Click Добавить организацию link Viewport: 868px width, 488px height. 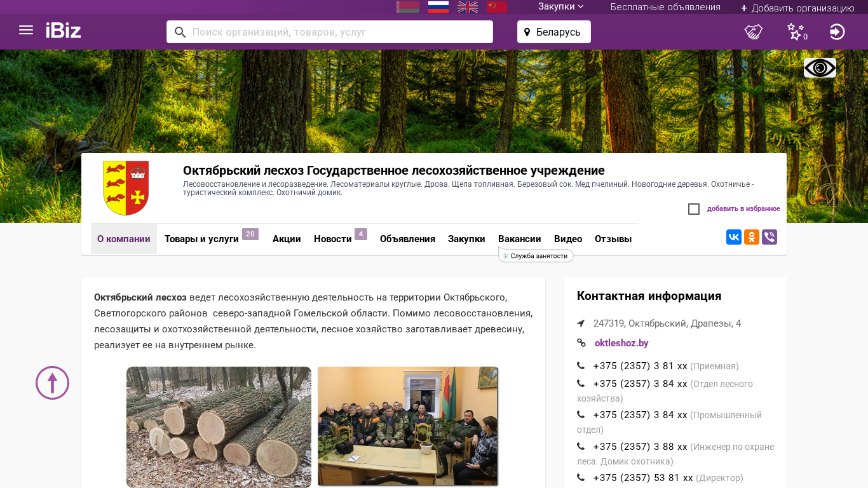797,8
